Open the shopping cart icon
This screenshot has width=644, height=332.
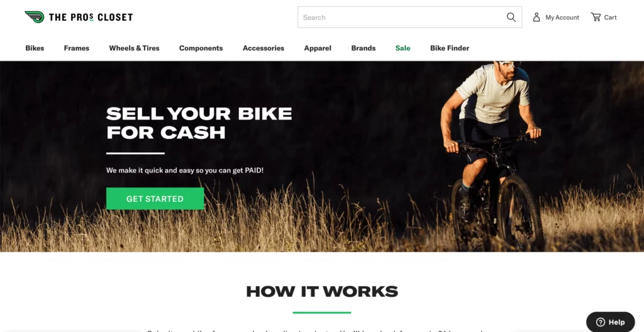(x=596, y=17)
